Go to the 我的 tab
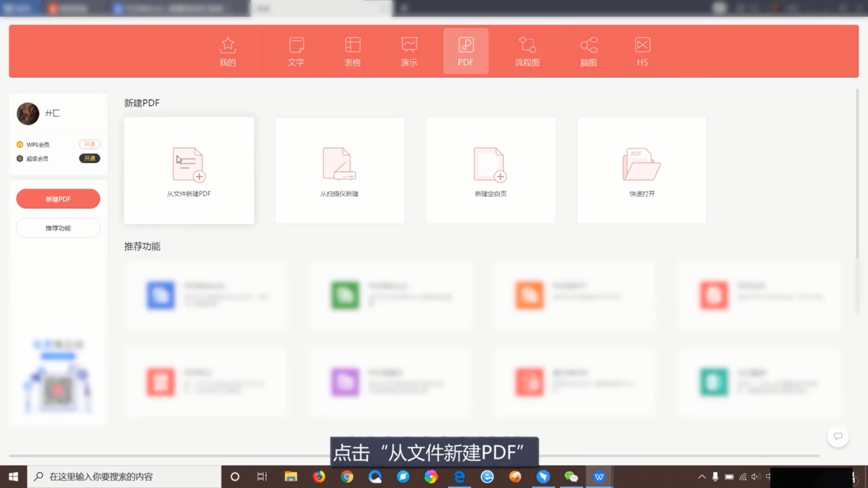868x488 pixels. (228, 51)
